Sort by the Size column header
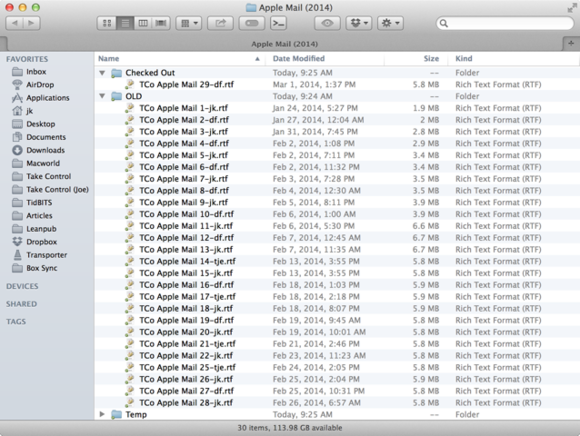This screenshot has height=436, width=580. [x=416, y=58]
